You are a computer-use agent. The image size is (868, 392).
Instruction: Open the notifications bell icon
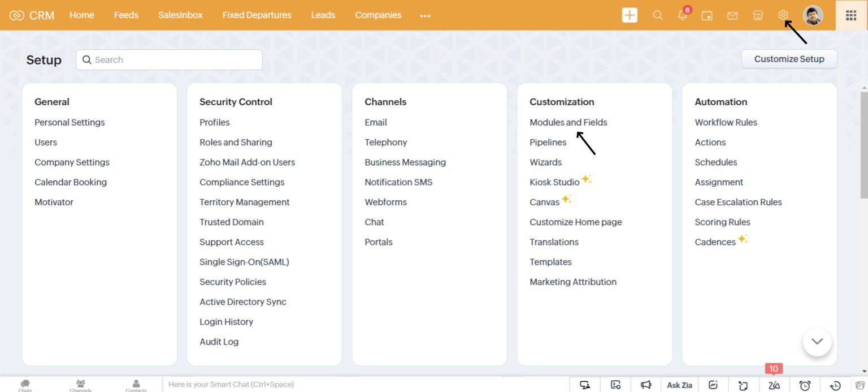coord(683,15)
